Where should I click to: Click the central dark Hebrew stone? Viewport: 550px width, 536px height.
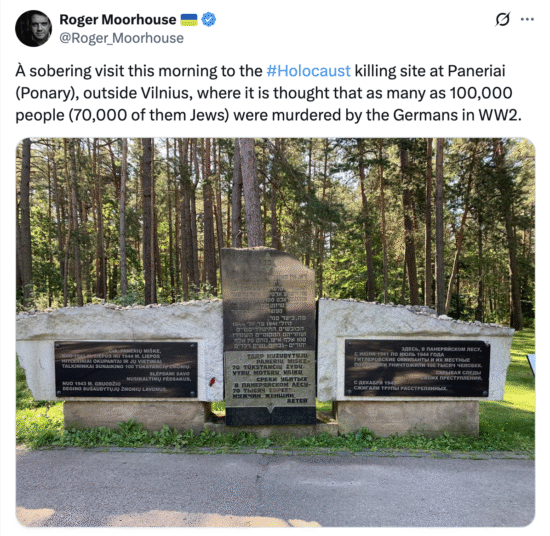point(269,299)
